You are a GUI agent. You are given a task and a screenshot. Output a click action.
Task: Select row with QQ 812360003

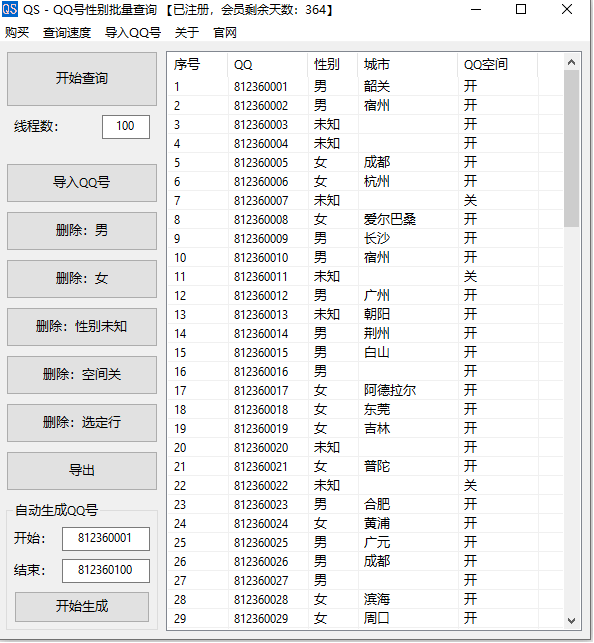[x=365, y=125]
